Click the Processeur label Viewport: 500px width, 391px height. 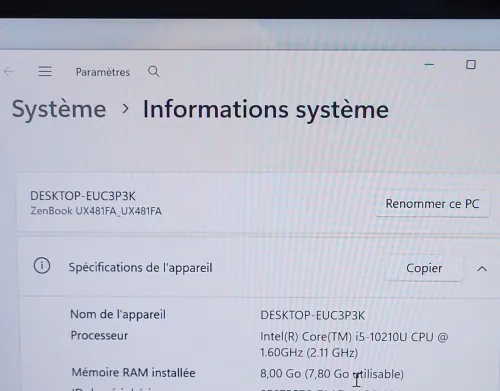tap(99, 335)
